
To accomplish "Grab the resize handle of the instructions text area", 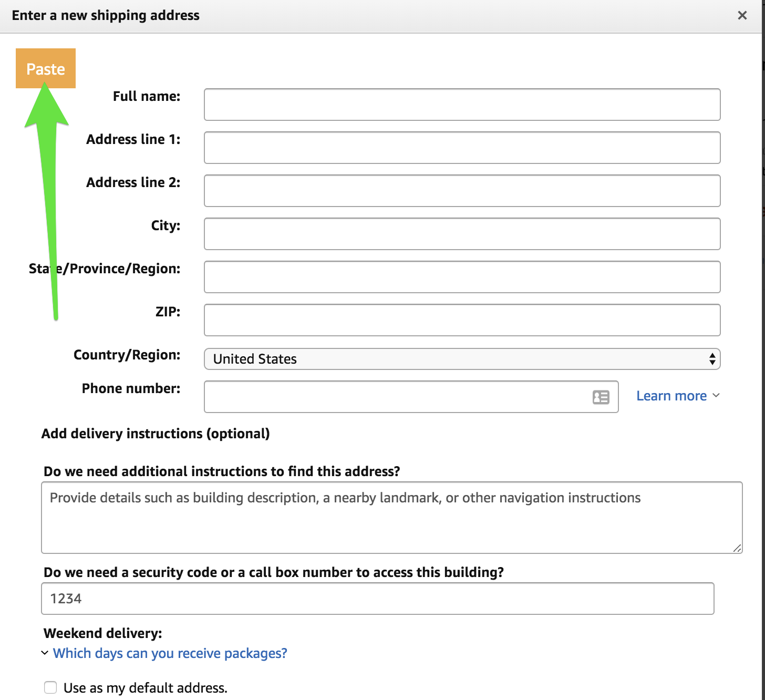I will click(737, 548).
